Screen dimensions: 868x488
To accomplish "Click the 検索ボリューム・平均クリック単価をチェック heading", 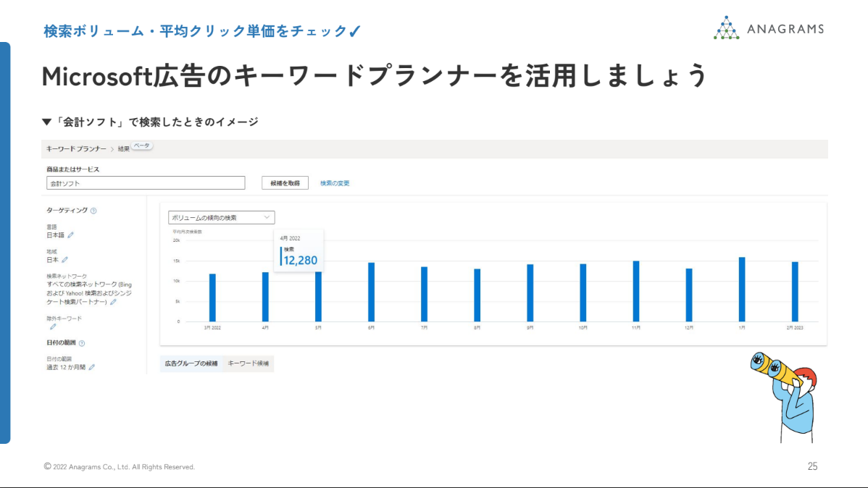I will [202, 31].
